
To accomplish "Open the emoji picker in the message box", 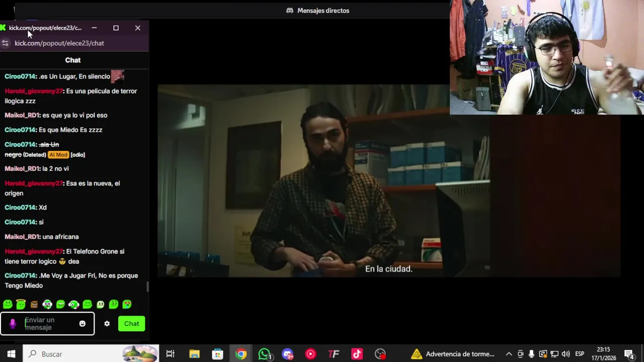I will click(x=83, y=324).
